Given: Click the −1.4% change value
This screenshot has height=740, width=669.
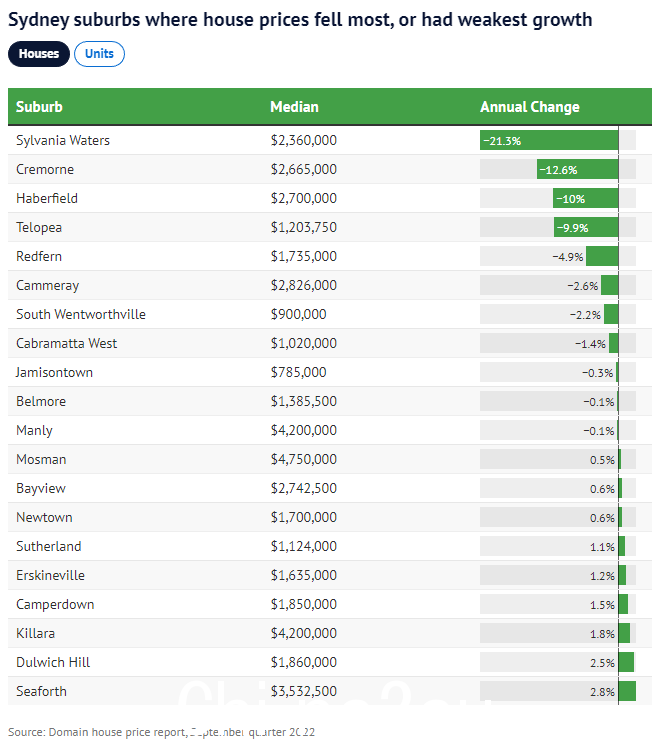Looking at the screenshot, I should point(590,344).
